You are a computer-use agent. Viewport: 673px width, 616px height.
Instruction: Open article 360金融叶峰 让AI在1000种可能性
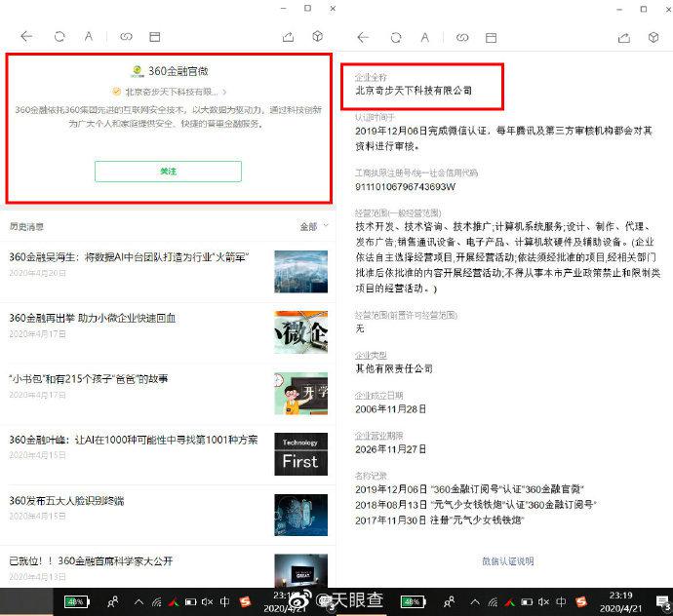pos(134,440)
